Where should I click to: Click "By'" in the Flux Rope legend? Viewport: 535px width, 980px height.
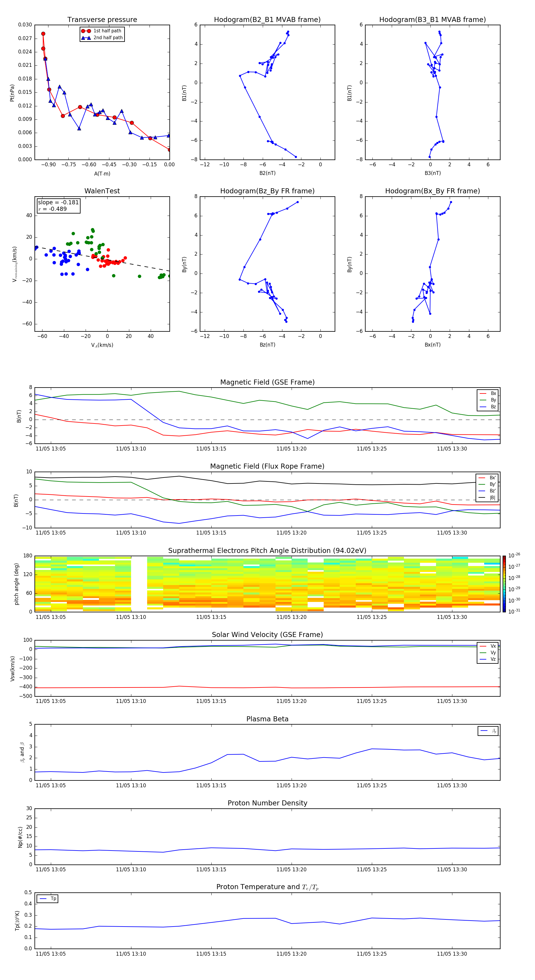(x=493, y=484)
